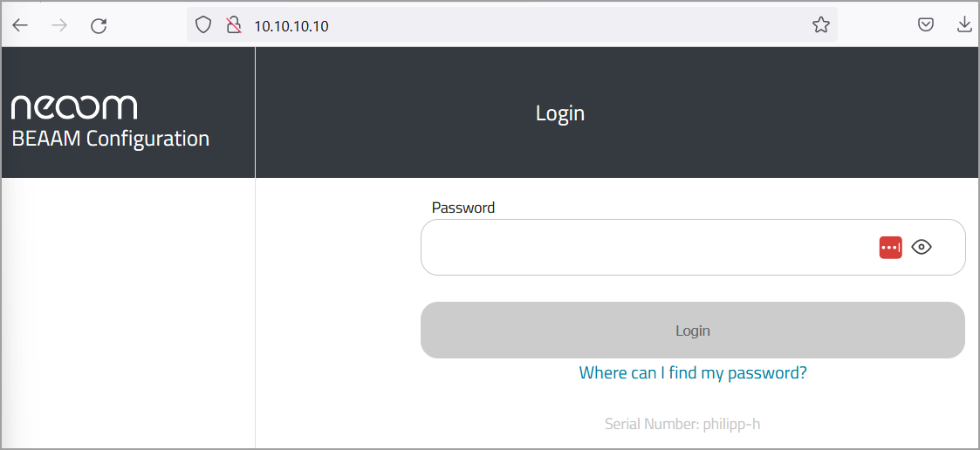Viewport: 980px width, 450px height.
Task: Save the page to Pocket
Action: [926, 25]
